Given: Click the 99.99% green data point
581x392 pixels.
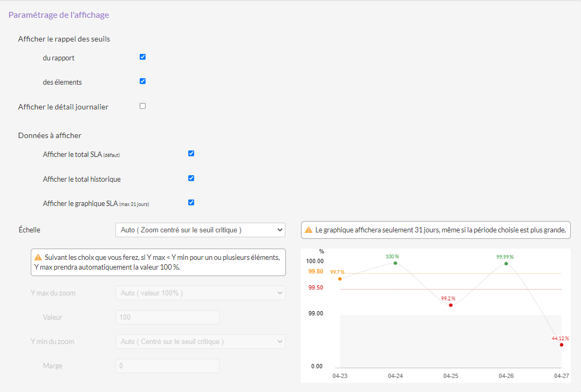Looking at the screenshot, I should pyautogui.click(x=506, y=264).
